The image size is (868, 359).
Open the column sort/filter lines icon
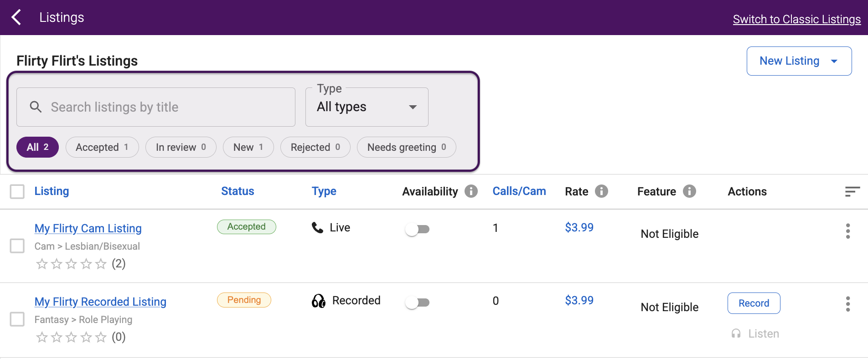[x=852, y=191]
